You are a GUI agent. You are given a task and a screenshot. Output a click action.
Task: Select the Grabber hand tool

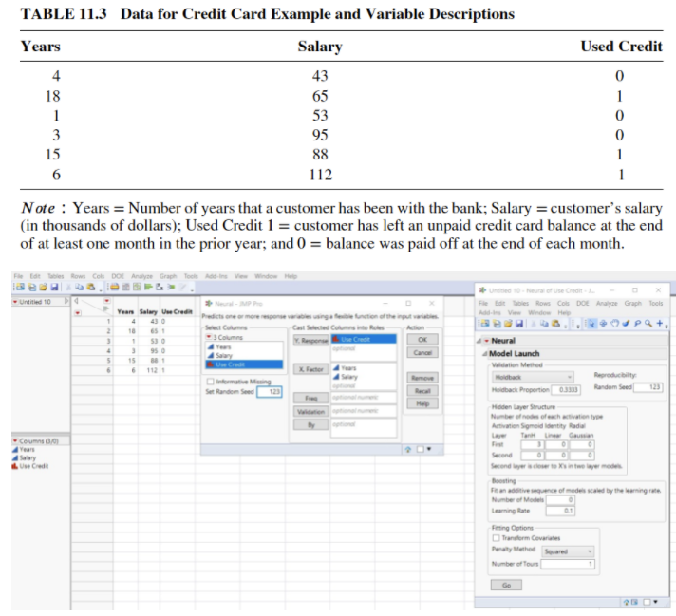coord(615,324)
